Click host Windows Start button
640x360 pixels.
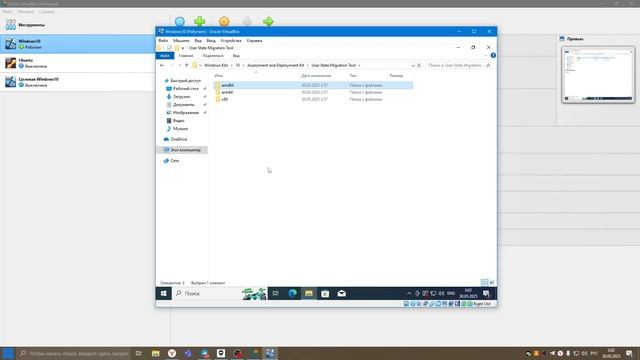tap(7, 353)
